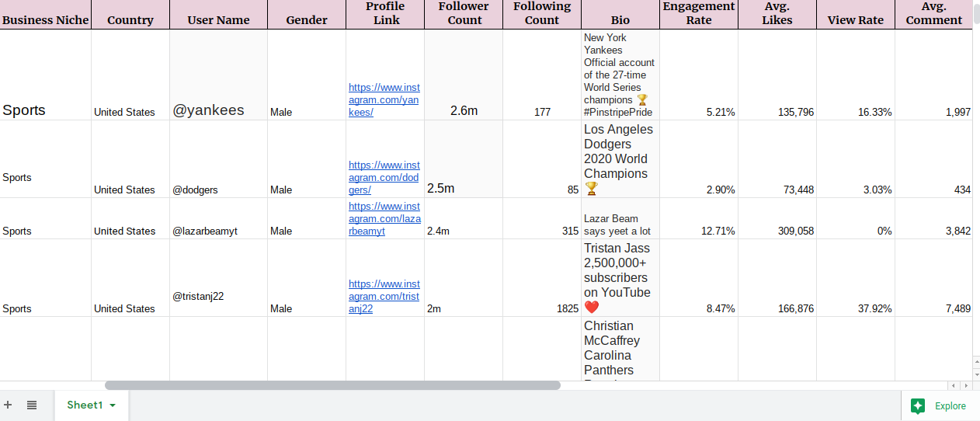Switch to the Sheet1 tab

coord(84,405)
